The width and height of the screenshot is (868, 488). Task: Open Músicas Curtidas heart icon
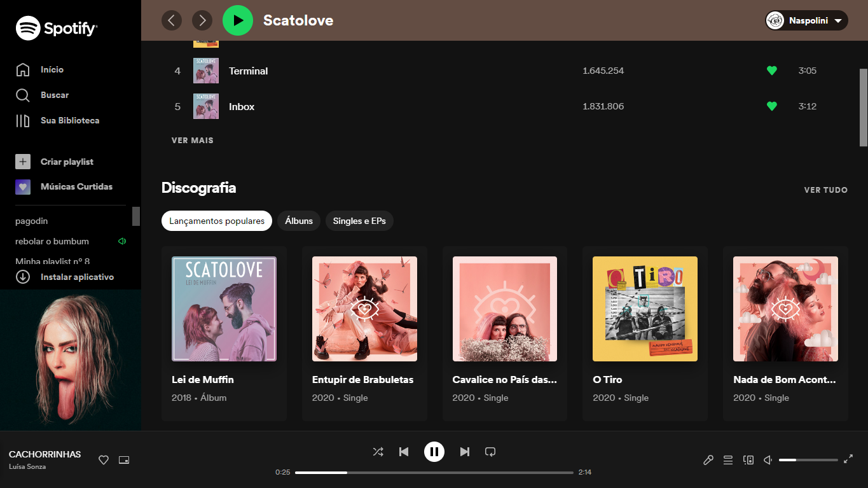point(23,187)
